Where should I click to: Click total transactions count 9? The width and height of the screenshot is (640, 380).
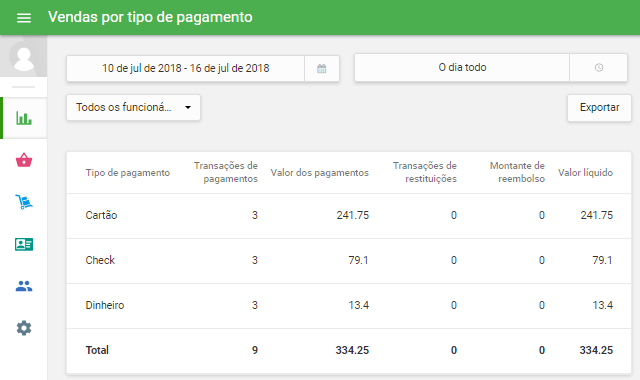pyautogui.click(x=255, y=350)
